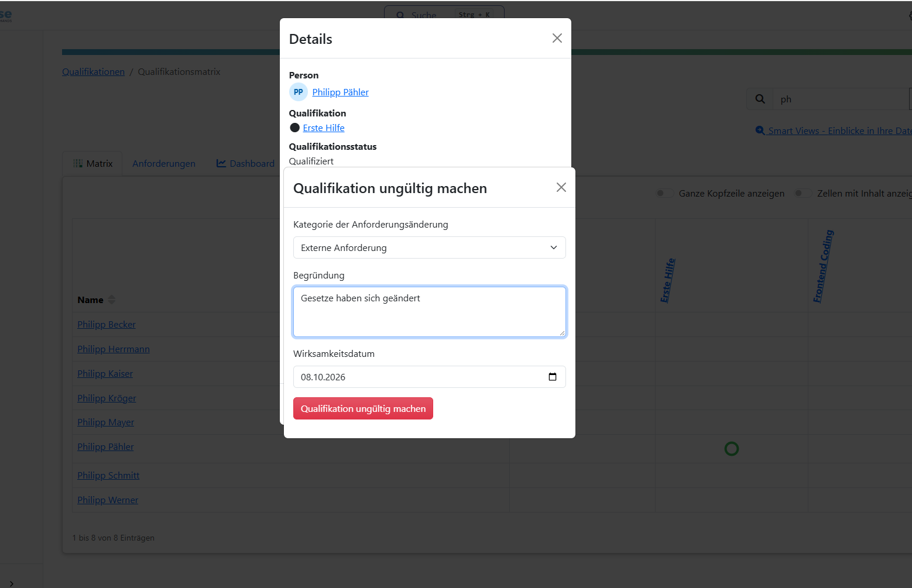Click the Frontend Coding column header
The width and height of the screenshot is (912, 588).
point(823,266)
